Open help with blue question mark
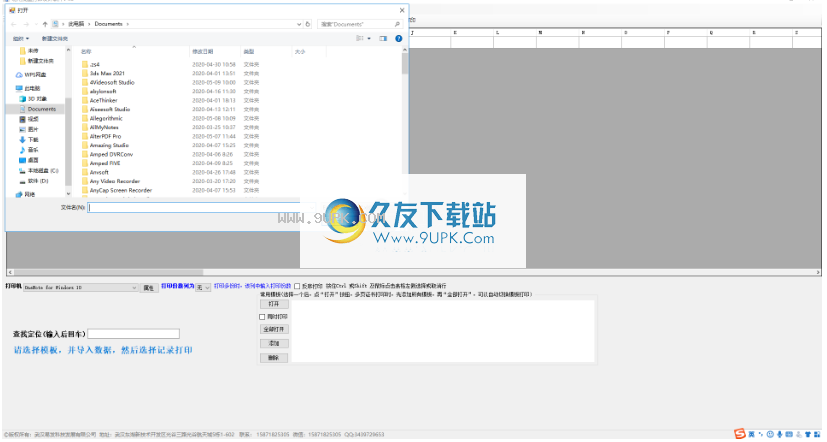The height and width of the screenshot is (442, 827). tap(399, 39)
